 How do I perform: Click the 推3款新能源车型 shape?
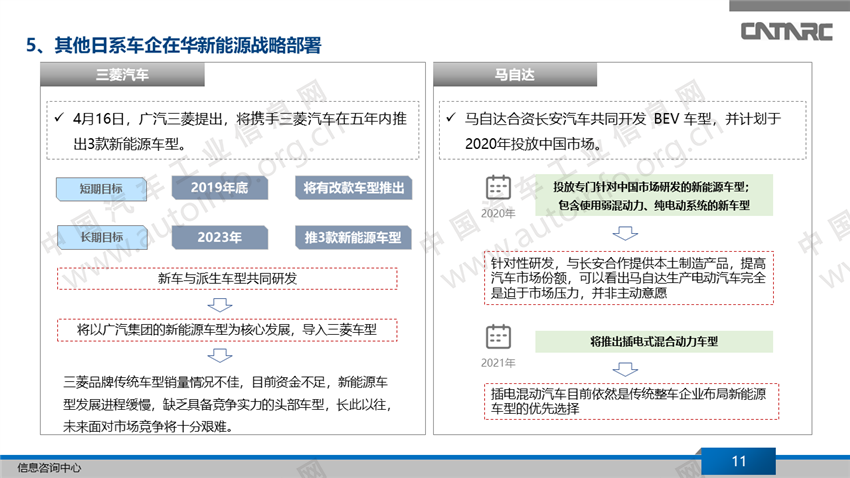353,237
